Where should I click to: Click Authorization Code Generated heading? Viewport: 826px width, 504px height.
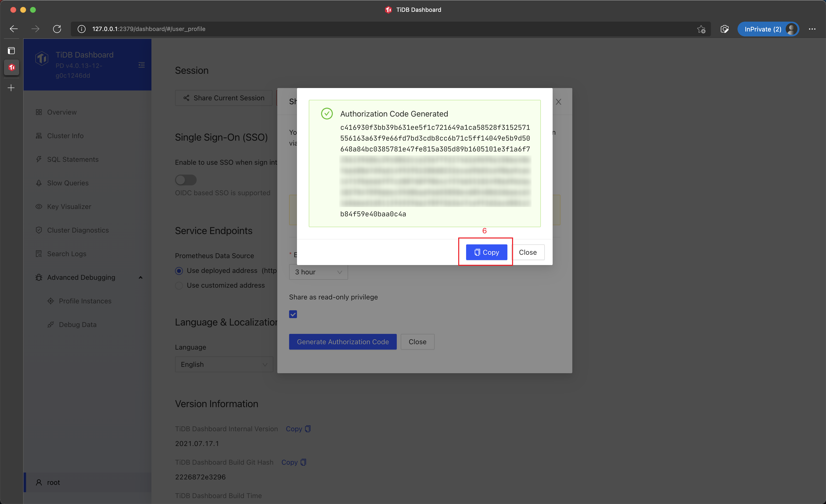[394, 114]
